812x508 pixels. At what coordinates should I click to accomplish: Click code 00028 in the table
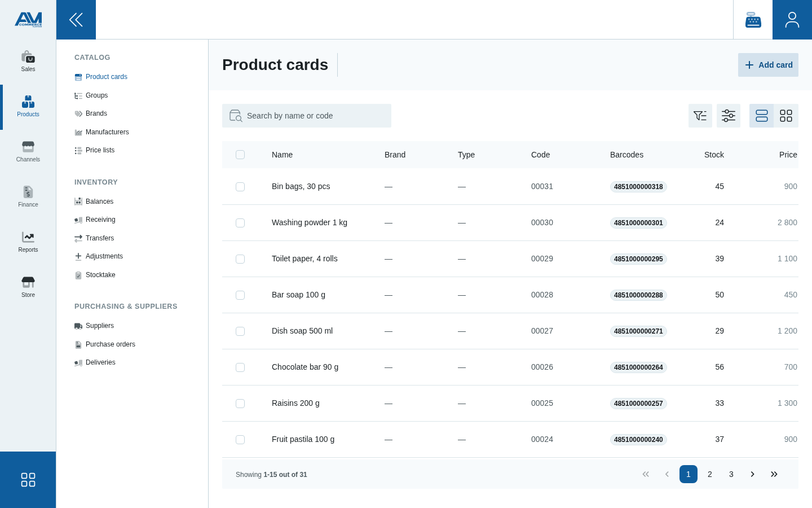542,295
